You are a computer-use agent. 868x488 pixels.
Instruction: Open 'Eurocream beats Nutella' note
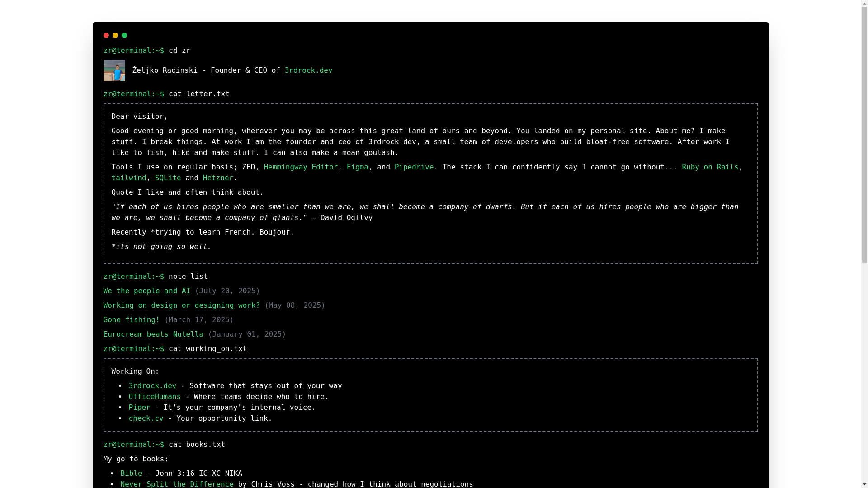click(153, 334)
